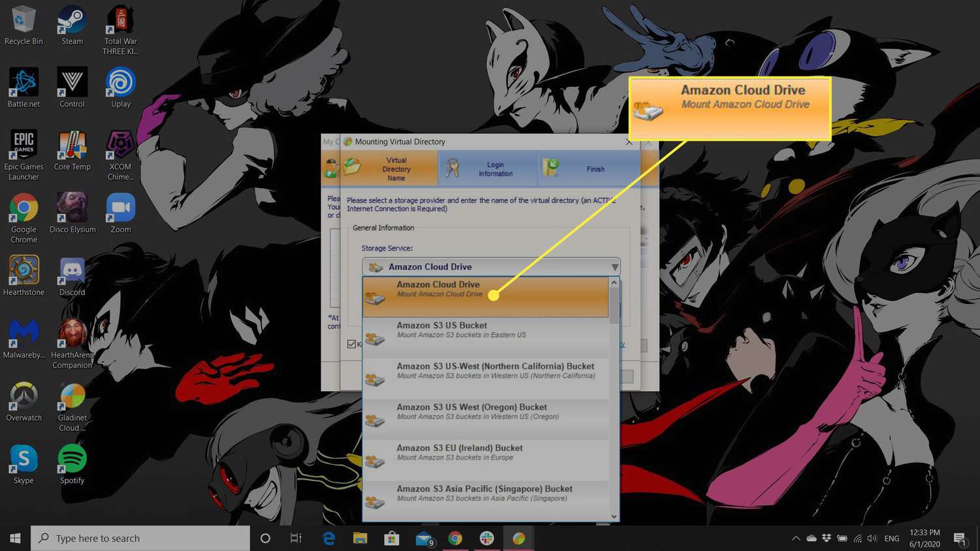Check the battery status tray icon
980x551 pixels.
pos(842,539)
